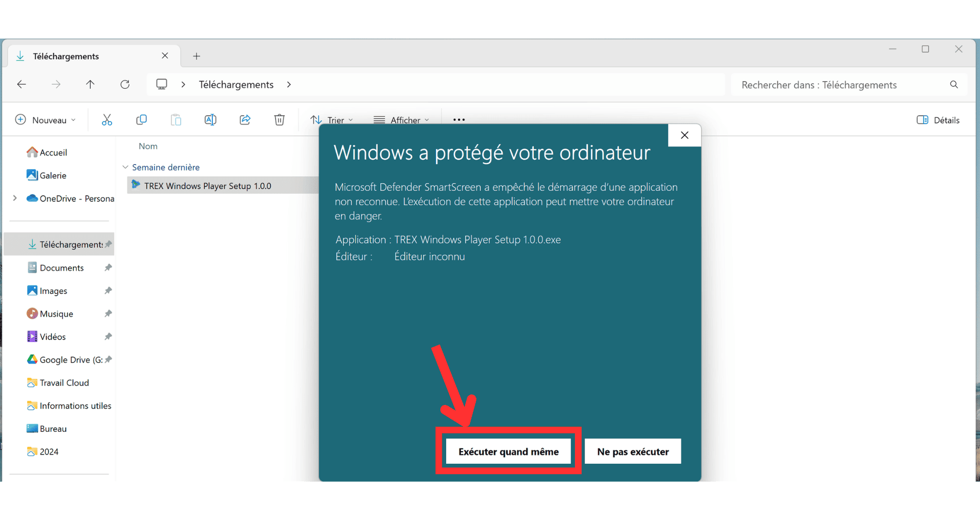The height and width of the screenshot is (520, 980).
Task: Select Documents in sidebar
Action: point(62,268)
